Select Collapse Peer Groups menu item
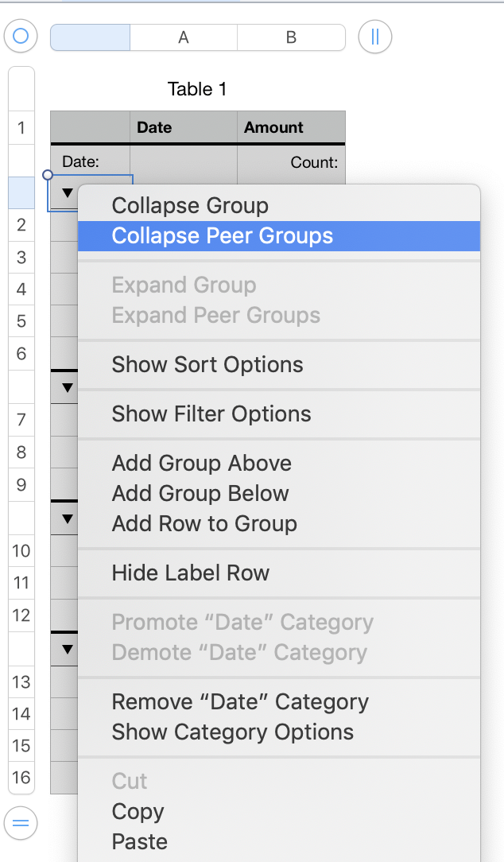The width and height of the screenshot is (504, 862). click(x=223, y=236)
